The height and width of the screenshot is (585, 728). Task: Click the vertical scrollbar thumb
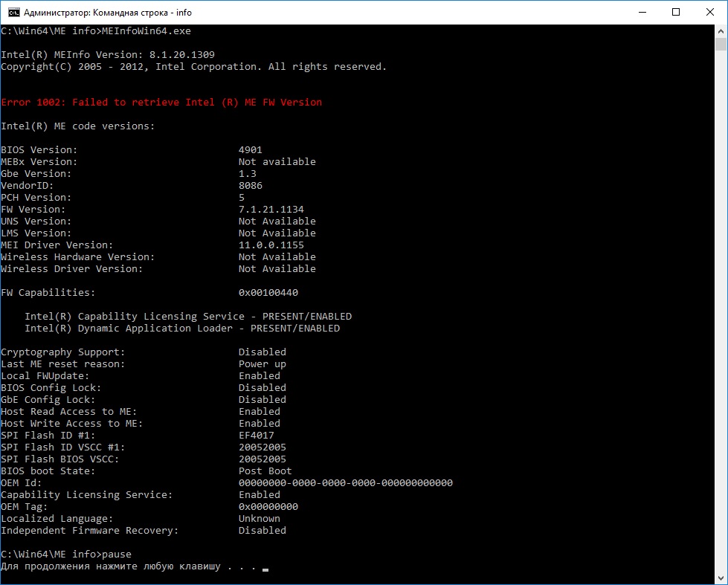[721, 44]
